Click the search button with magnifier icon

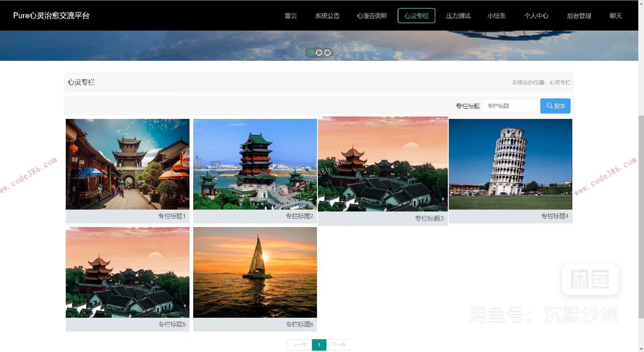click(x=555, y=106)
